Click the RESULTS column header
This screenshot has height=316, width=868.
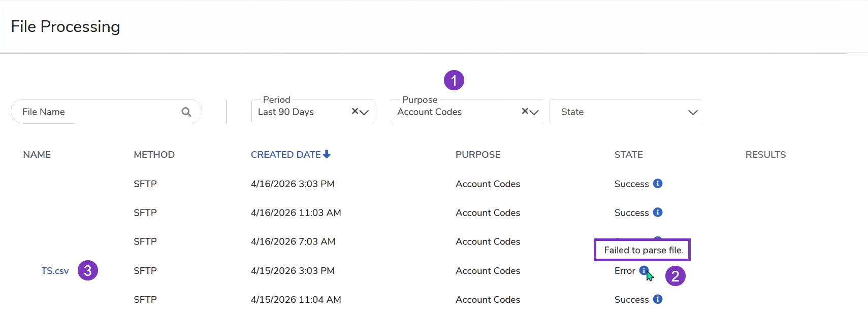[x=765, y=155]
